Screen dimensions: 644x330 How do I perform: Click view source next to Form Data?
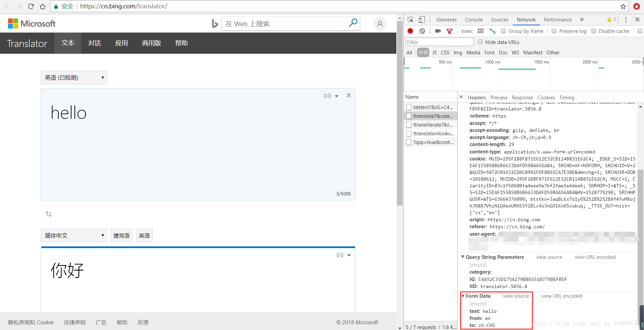click(x=516, y=296)
